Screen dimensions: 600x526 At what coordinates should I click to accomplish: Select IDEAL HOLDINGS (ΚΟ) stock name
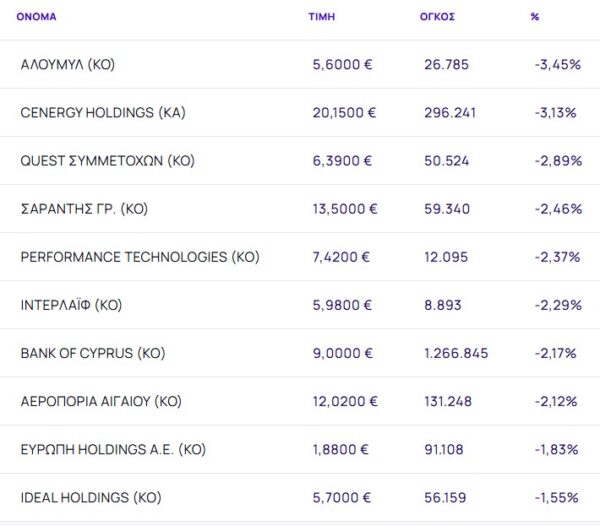pos(90,497)
